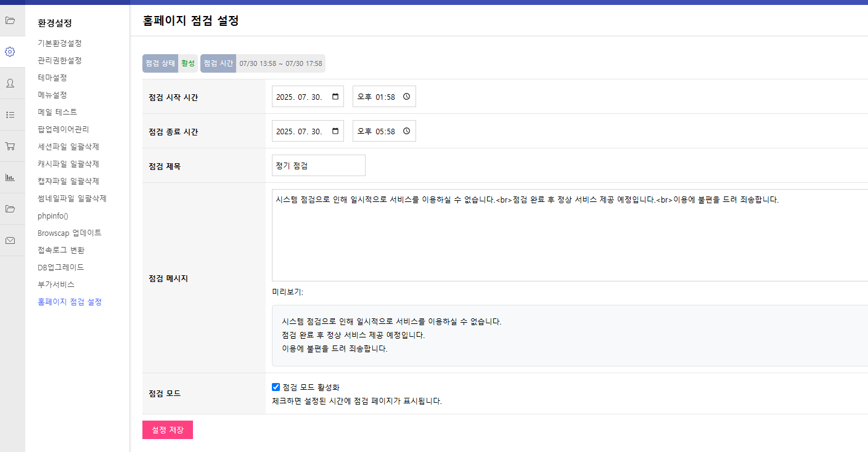
Task: Go to 관리권한설정 menu item
Action: coord(60,60)
